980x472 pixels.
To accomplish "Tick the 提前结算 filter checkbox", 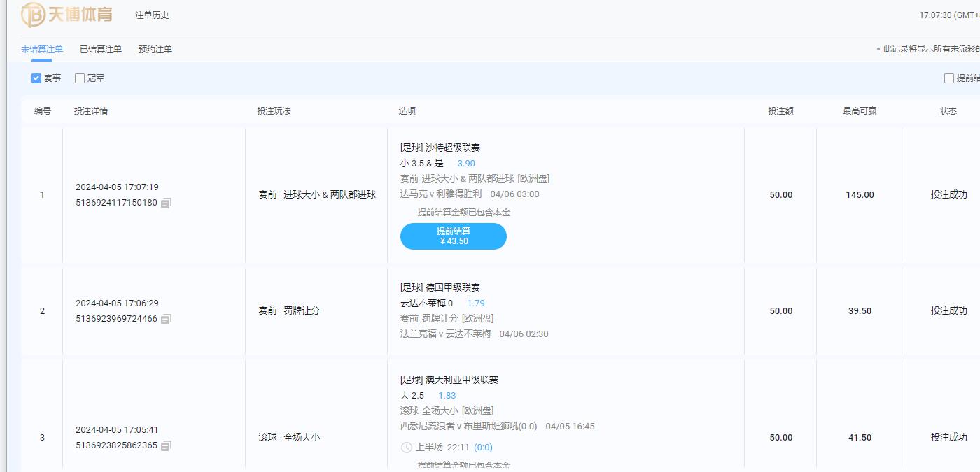I will tap(949, 78).
